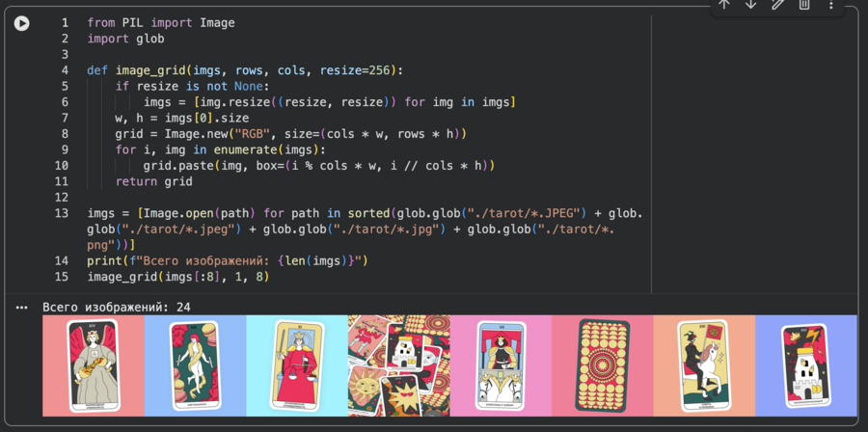Click line number 10 in the gutter
Viewport: 868px width, 432px height.
62,166
